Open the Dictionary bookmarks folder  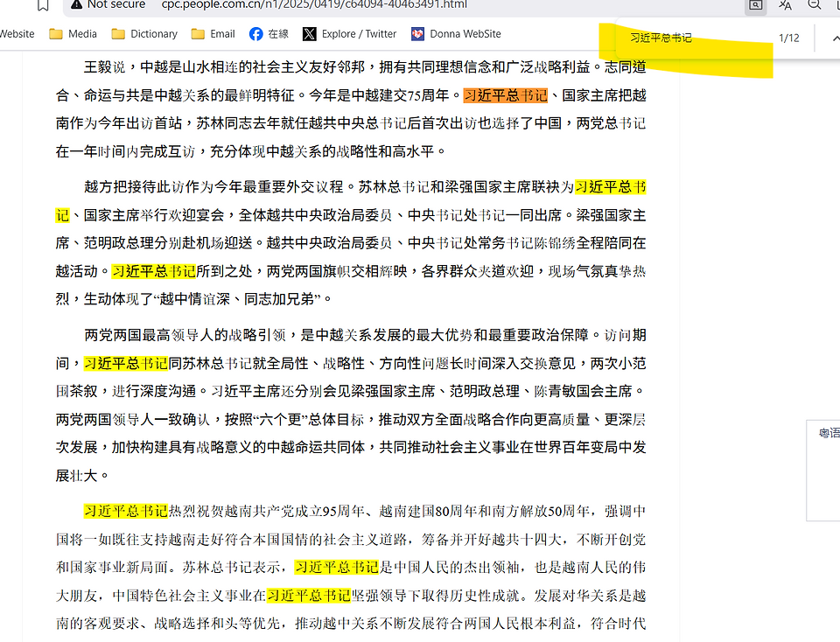point(144,34)
